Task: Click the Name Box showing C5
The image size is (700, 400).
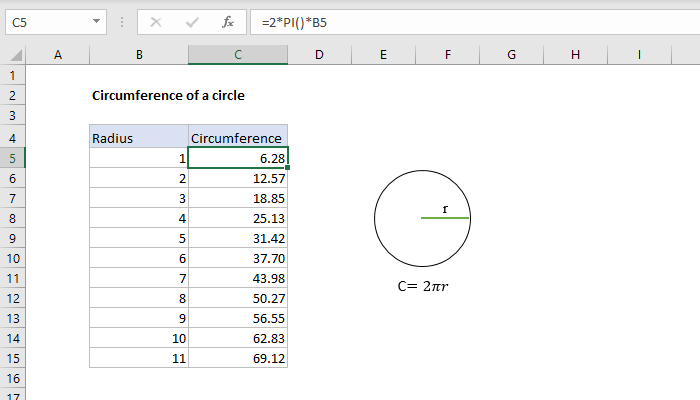Action: [x=56, y=22]
